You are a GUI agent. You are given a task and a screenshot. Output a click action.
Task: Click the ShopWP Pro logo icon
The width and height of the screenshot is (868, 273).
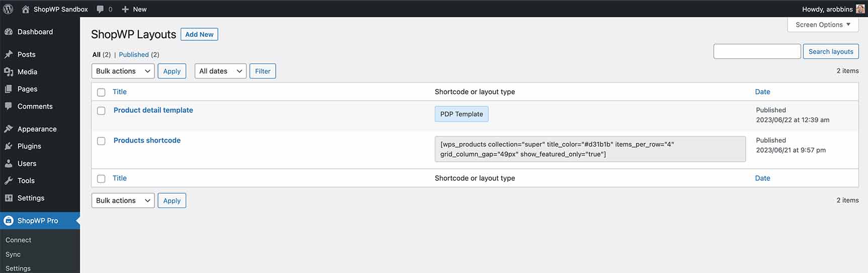[9, 221]
